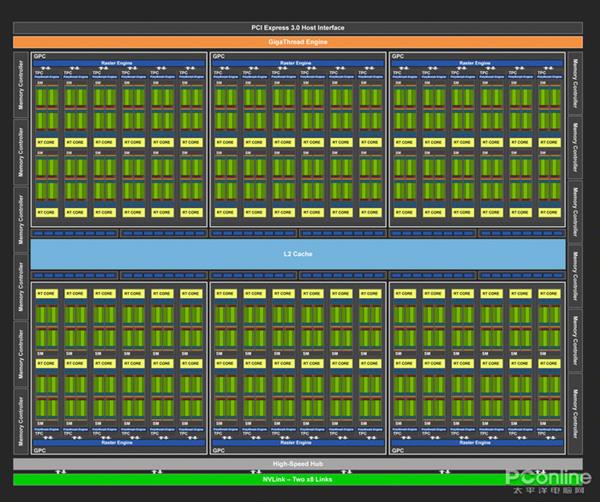This screenshot has width=600, height=502.
Task: Select the Raster Engine in bottom-right GPC
Action: pyautogui.click(x=477, y=441)
